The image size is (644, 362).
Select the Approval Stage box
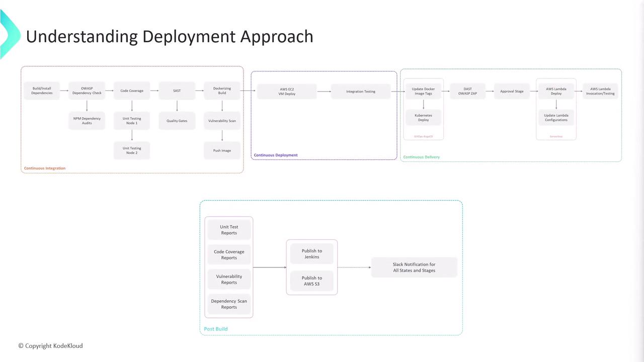click(x=512, y=92)
